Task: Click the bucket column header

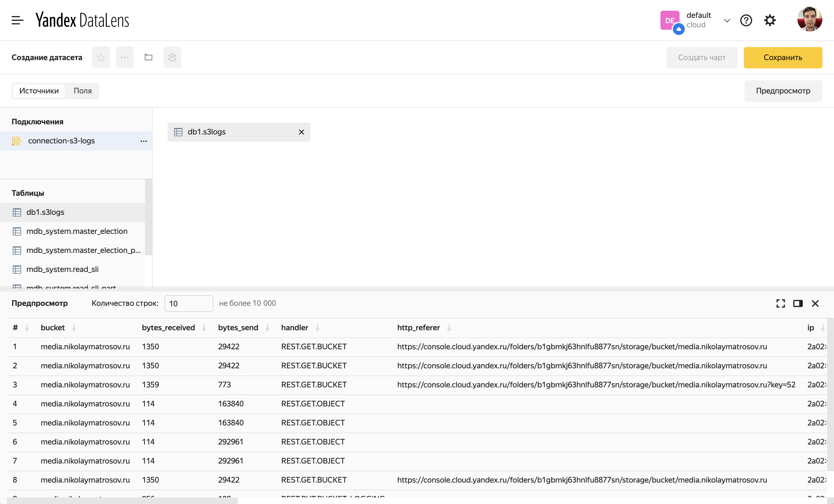Action: (53, 328)
